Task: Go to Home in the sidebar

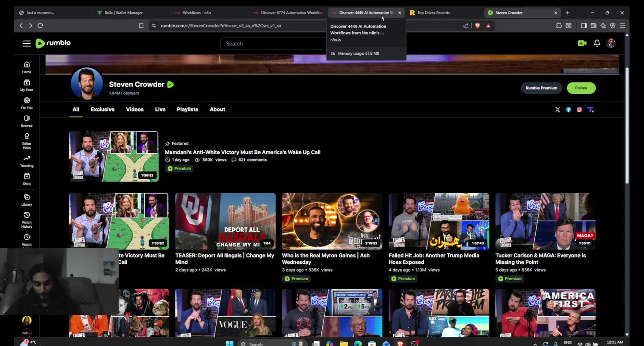Action: 26,67
